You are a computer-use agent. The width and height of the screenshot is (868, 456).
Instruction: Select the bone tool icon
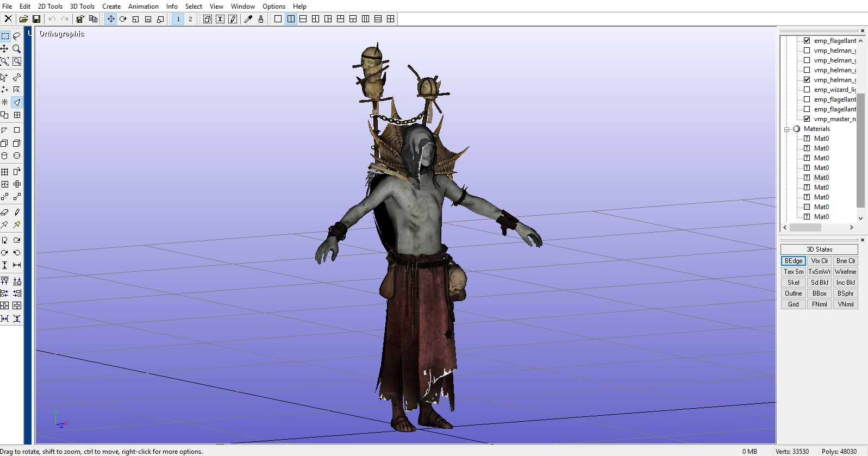point(17,77)
